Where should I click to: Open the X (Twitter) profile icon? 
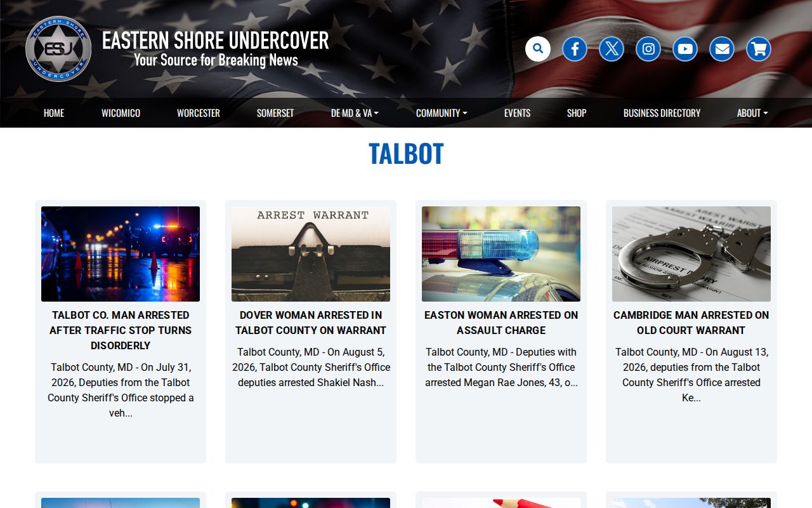click(612, 49)
